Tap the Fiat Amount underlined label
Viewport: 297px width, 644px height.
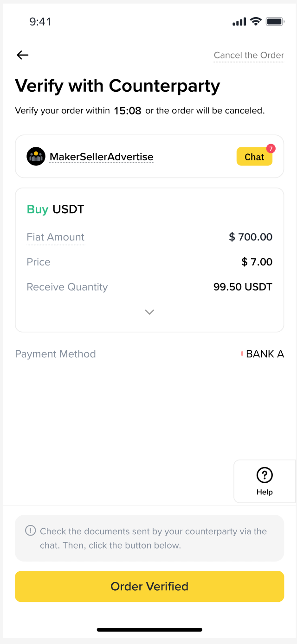coord(56,237)
